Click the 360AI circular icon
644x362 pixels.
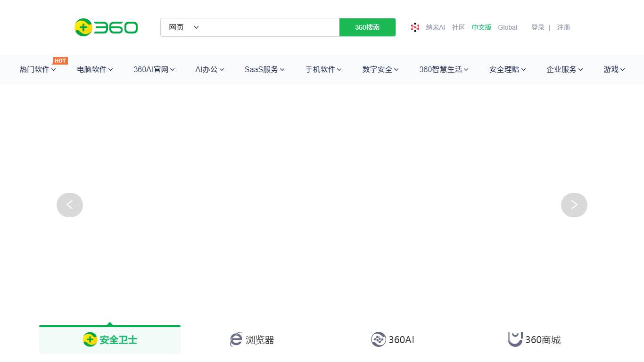(x=378, y=339)
